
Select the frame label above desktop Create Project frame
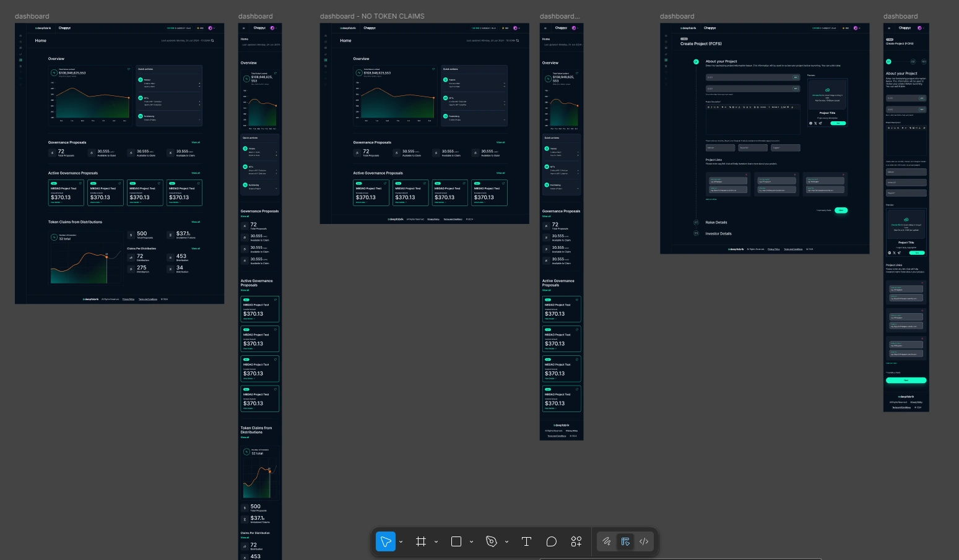(677, 16)
